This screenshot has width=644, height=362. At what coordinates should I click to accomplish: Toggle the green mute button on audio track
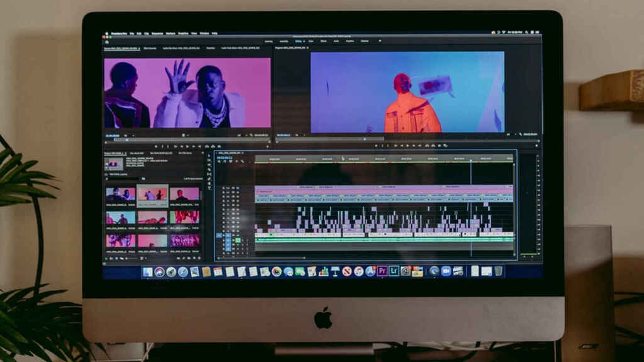click(238, 240)
